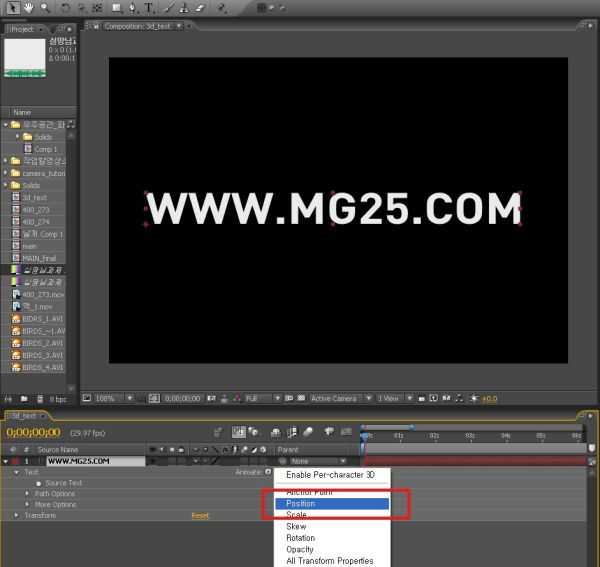Click the reset exposure icon

tap(474, 398)
